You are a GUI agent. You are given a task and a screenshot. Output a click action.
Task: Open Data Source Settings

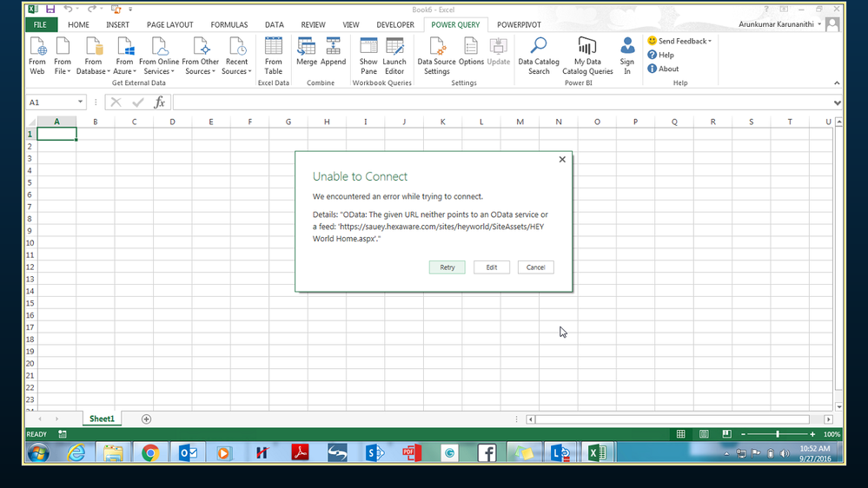[x=437, y=56]
